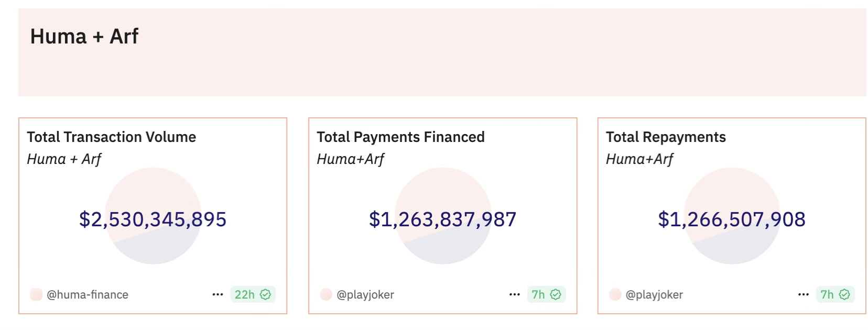Open @playjoker link under Total Payments Financed
The width and height of the screenshot is (868, 330).
365,295
